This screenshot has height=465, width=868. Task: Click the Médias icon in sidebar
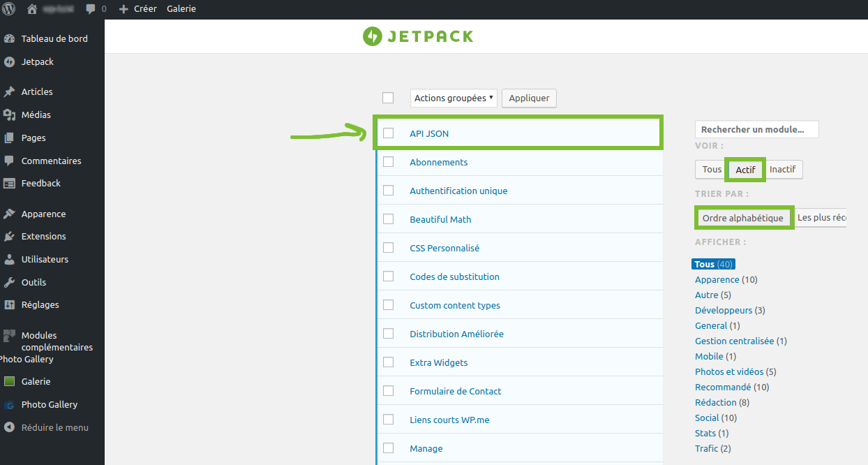9,115
